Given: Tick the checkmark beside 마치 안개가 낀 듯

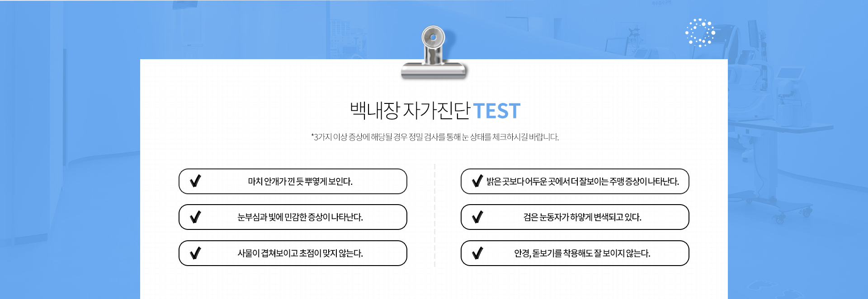Looking at the screenshot, I should (195, 181).
